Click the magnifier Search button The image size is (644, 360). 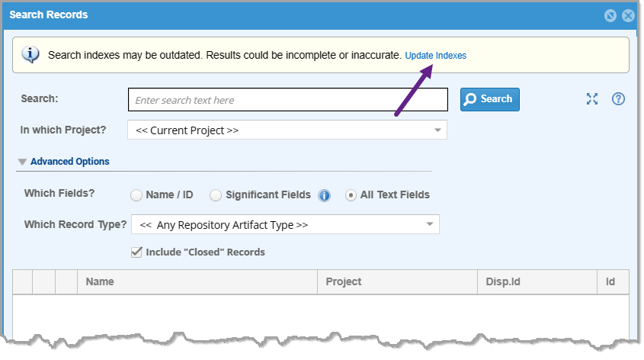[x=489, y=99]
